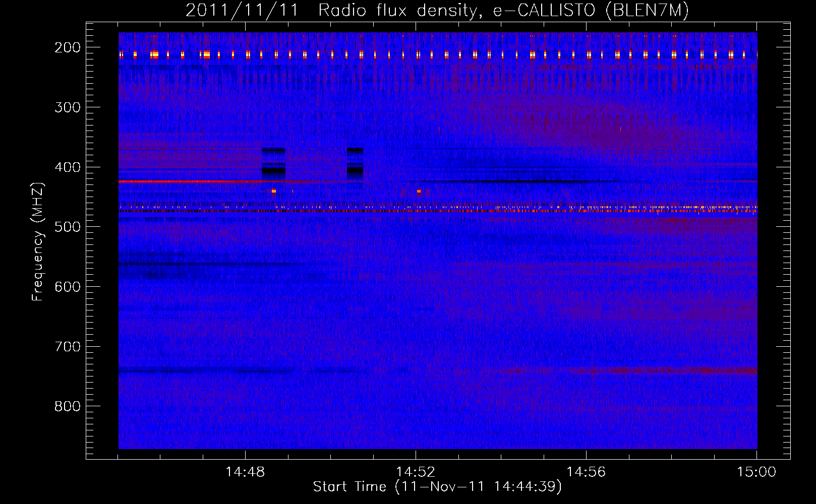
Task: Click the 300 frequency tick label
Action: pos(68,107)
